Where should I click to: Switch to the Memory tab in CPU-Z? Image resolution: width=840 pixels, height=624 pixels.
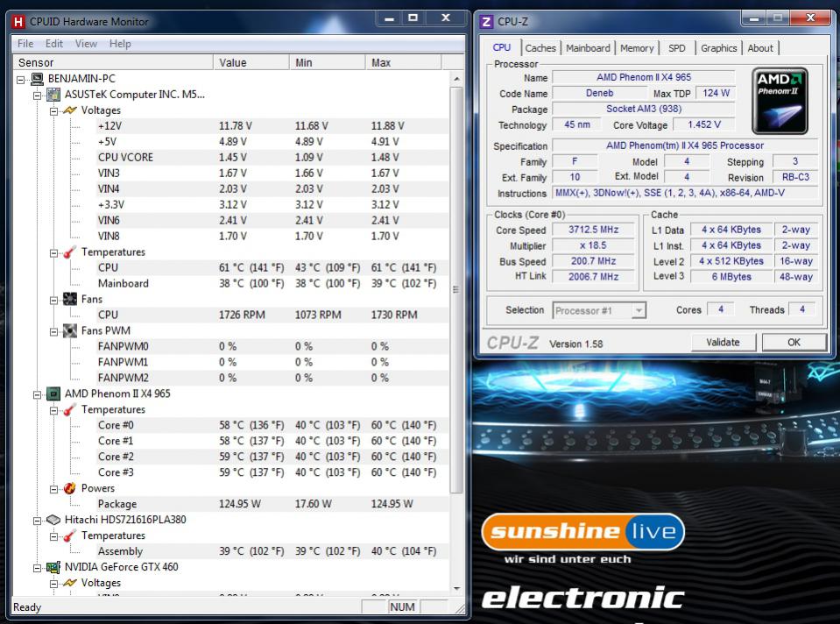(637, 48)
